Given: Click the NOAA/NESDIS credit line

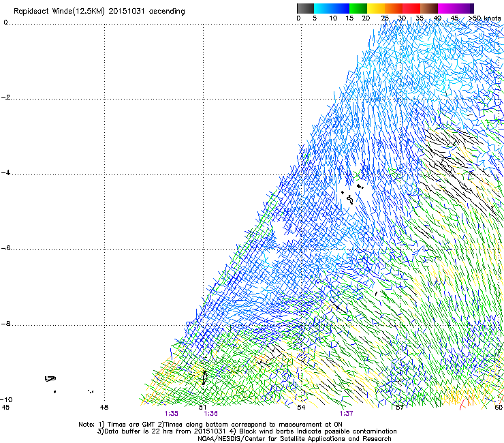Looking at the screenshot, I should pyautogui.click(x=294, y=439).
